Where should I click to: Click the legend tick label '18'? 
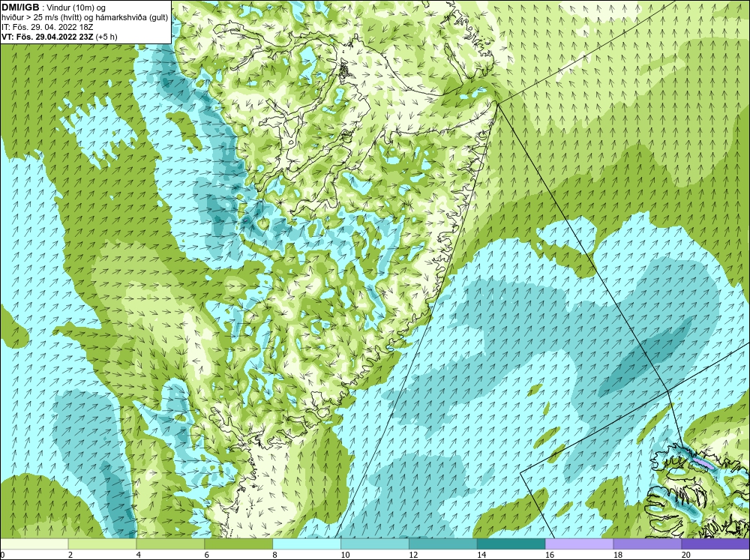click(x=617, y=555)
